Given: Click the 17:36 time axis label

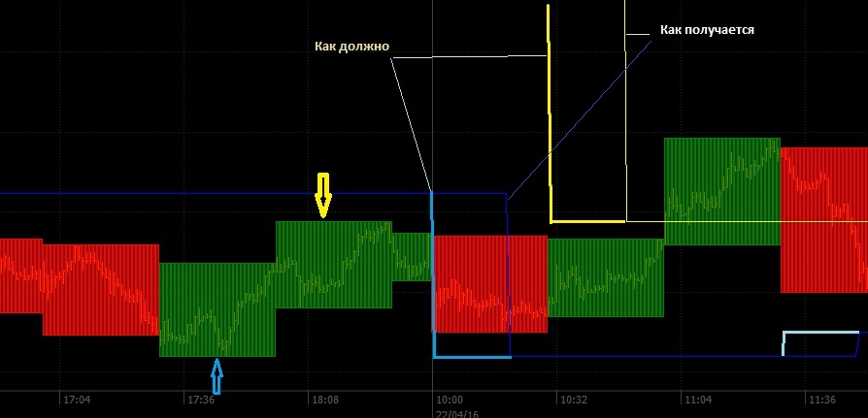Looking at the screenshot, I should pyautogui.click(x=201, y=399).
